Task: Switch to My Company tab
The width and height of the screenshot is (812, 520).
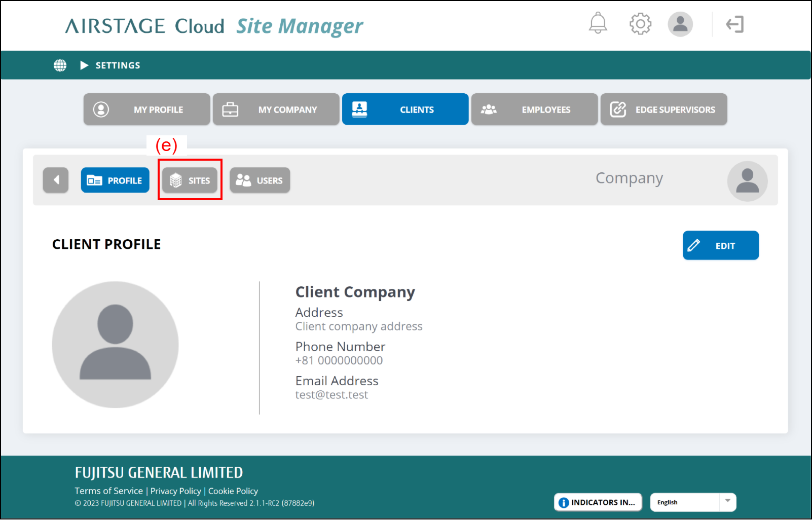Action: (276, 109)
